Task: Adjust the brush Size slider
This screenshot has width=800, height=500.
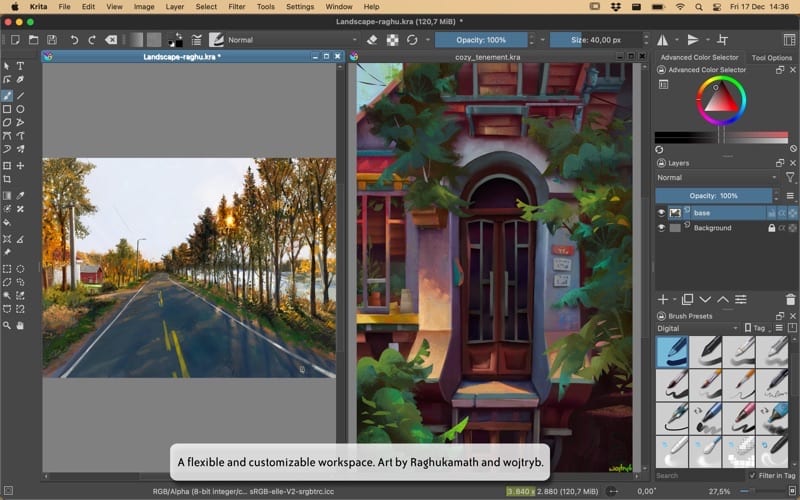Action: [595, 40]
